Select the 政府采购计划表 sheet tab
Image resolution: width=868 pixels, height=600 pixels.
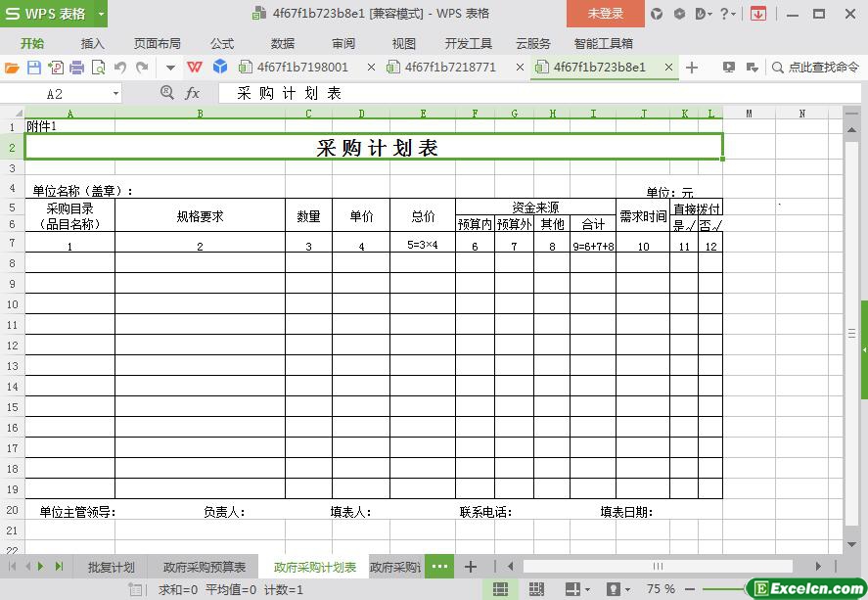click(315, 568)
